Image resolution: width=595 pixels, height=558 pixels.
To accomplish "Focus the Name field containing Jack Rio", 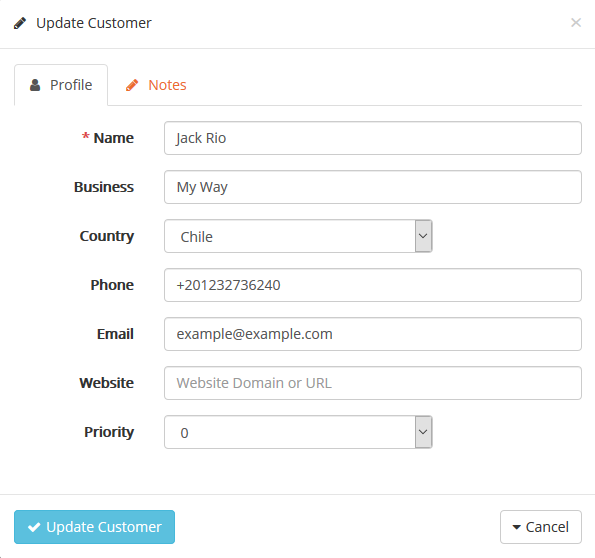I will point(373,138).
